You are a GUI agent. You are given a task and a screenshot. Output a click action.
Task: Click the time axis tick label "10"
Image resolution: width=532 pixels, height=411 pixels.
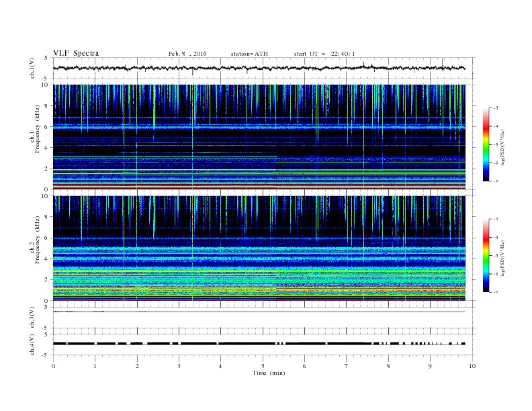point(472,366)
